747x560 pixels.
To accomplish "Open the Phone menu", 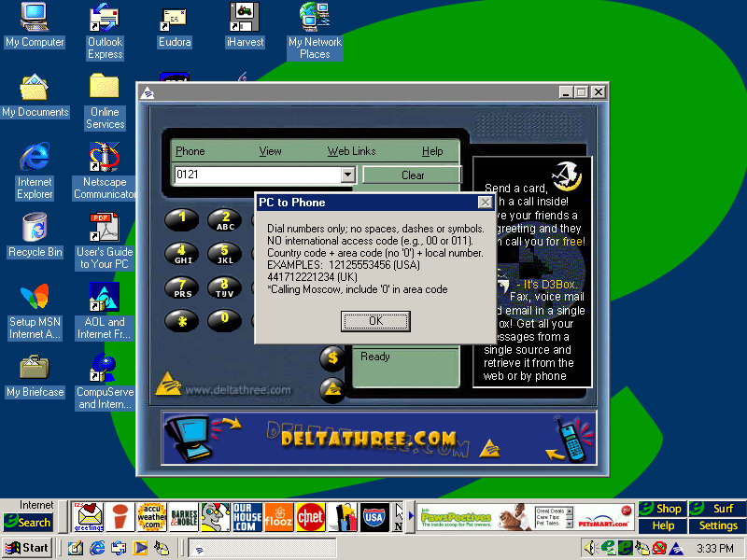I will click(190, 151).
